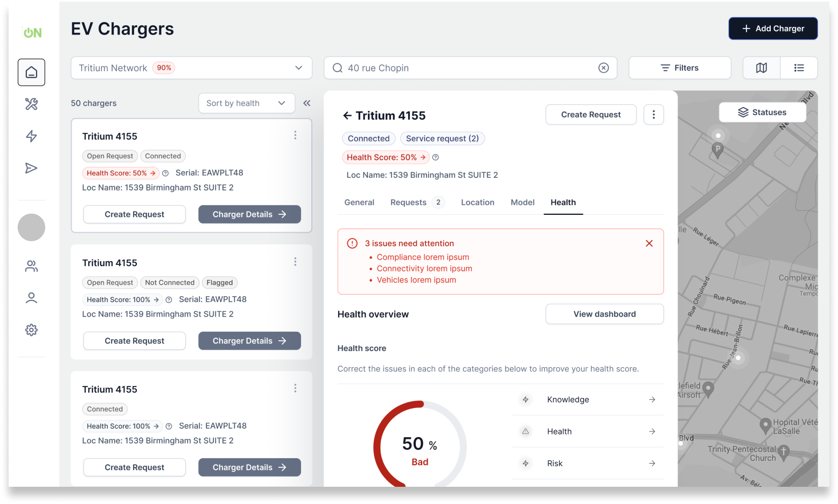The image size is (838, 504).
Task: Collapse the charger list panel
Action: point(307,103)
